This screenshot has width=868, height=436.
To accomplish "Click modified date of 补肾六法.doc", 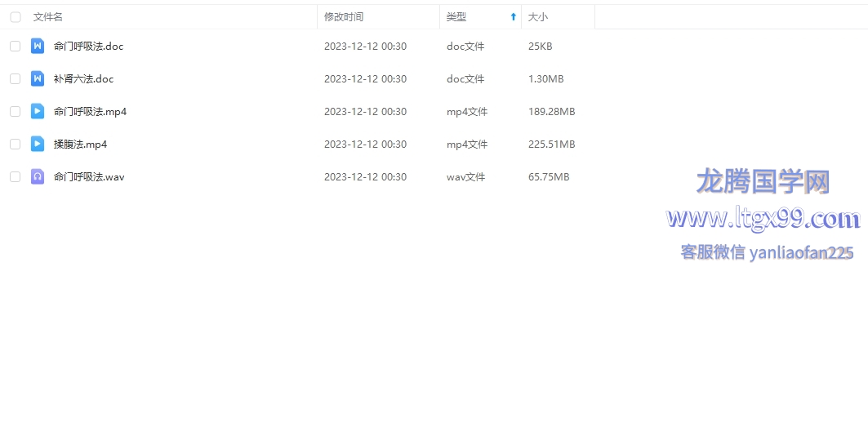I will [x=365, y=78].
